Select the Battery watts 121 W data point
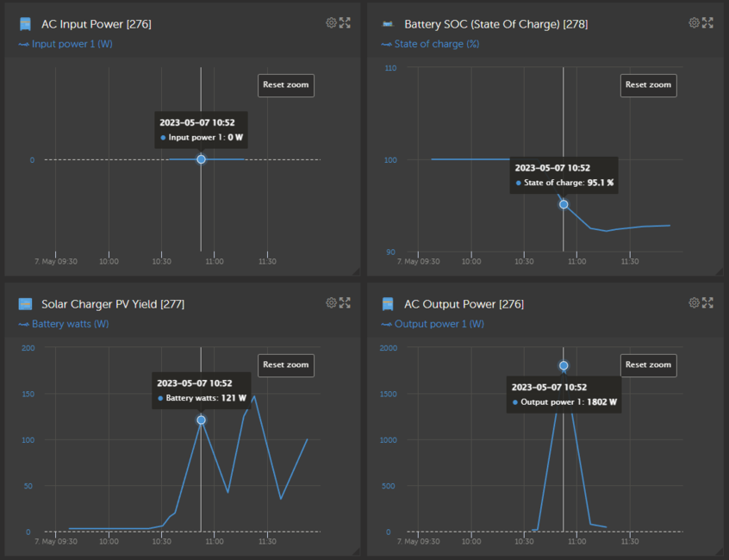729x560 pixels. pyautogui.click(x=201, y=420)
